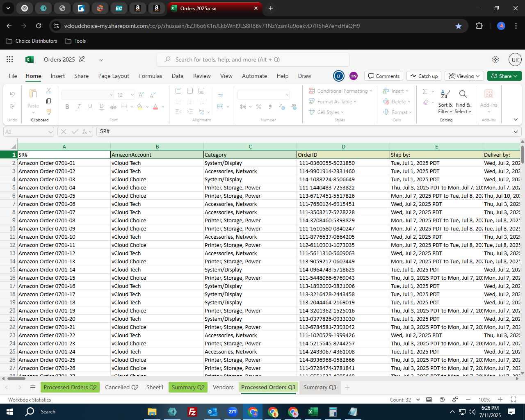Toggle Double Underline formatting
This screenshot has height=420, width=525.
coord(101,107)
